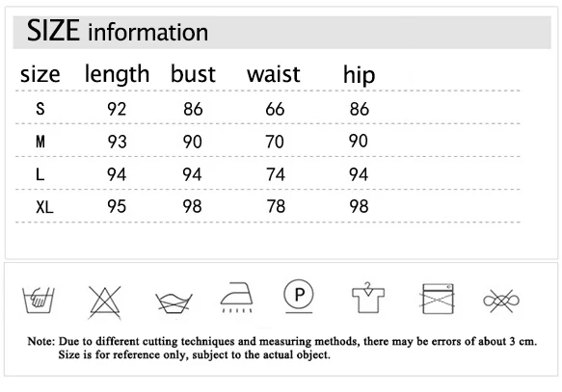
Task: Click the length column header
Action: click(117, 74)
